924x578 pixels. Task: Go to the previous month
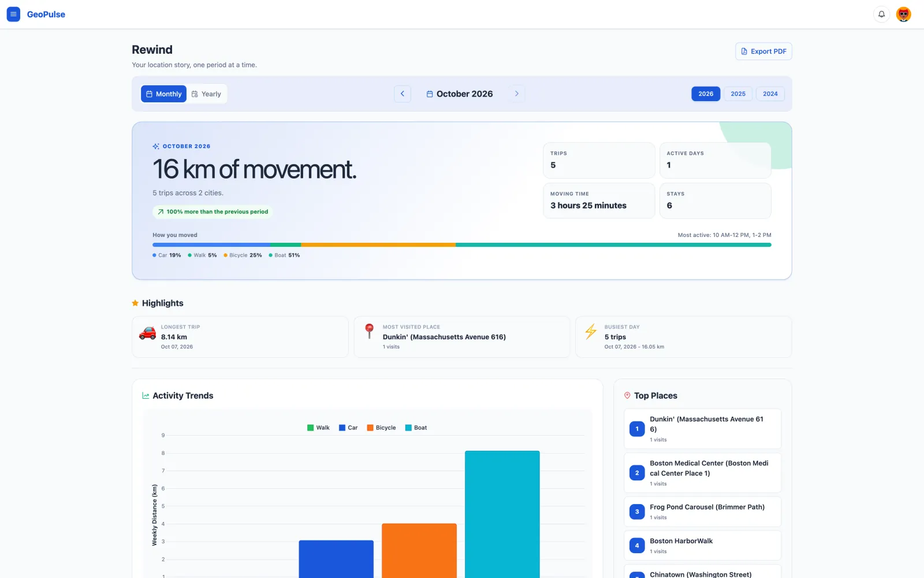[403, 94]
